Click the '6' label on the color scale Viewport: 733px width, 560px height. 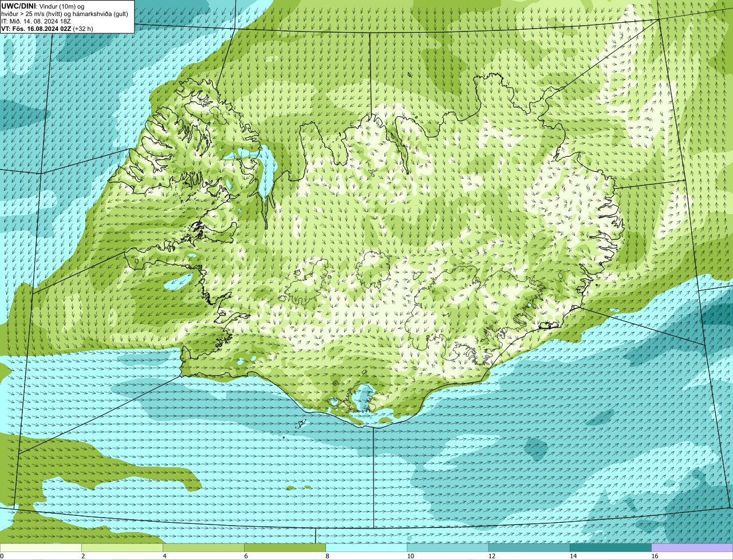click(246, 556)
